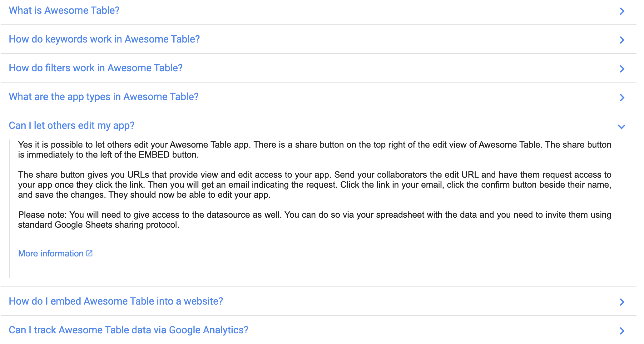This screenshot has height=344, width=644.
Task: Click the paragraph about the share button URLs
Action: coord(315,185)
